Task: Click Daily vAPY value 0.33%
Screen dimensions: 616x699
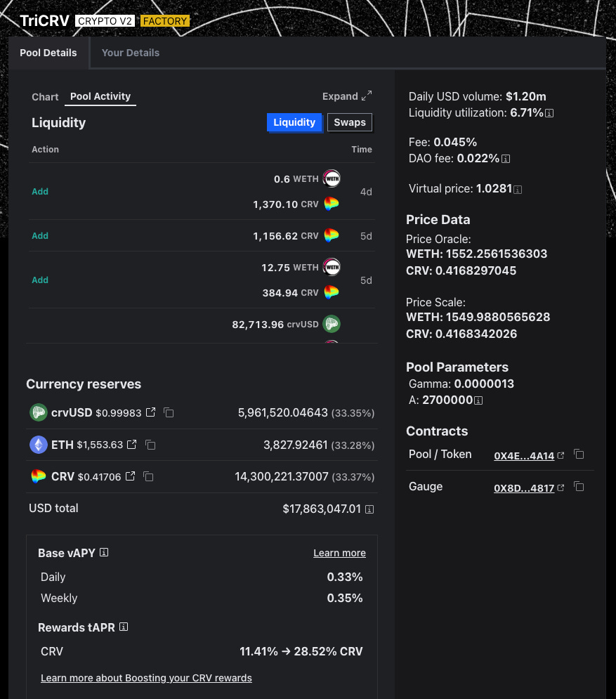Action: [345, 577]
